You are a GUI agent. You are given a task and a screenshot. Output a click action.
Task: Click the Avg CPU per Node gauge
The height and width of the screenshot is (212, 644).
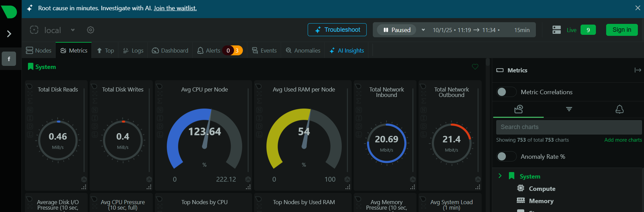[204, 140]
